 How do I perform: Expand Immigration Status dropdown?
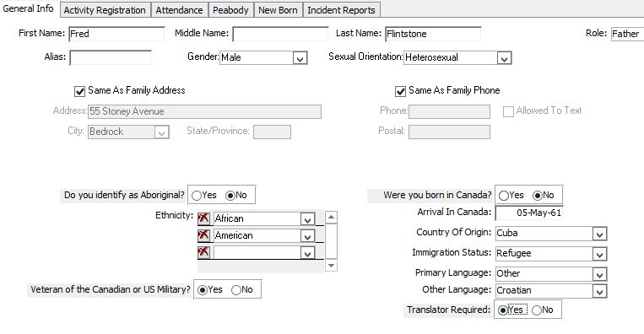(x=599, y=255)
